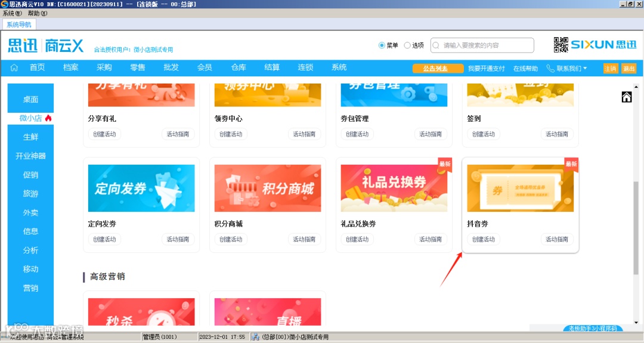
Task: Select 营销 in the sidebar
Action: click(30, 288)
